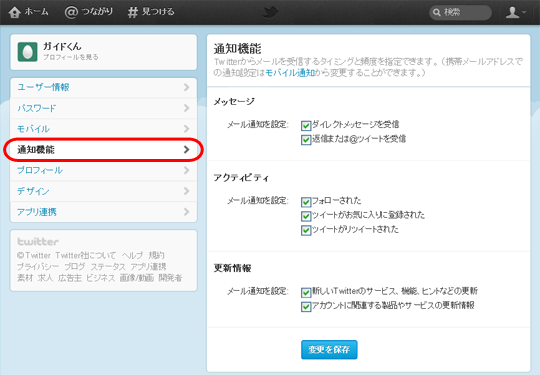This screenshot has width=540, height=375.
Task: Click the アクティビティ section heading
Action: click(241, 178)
